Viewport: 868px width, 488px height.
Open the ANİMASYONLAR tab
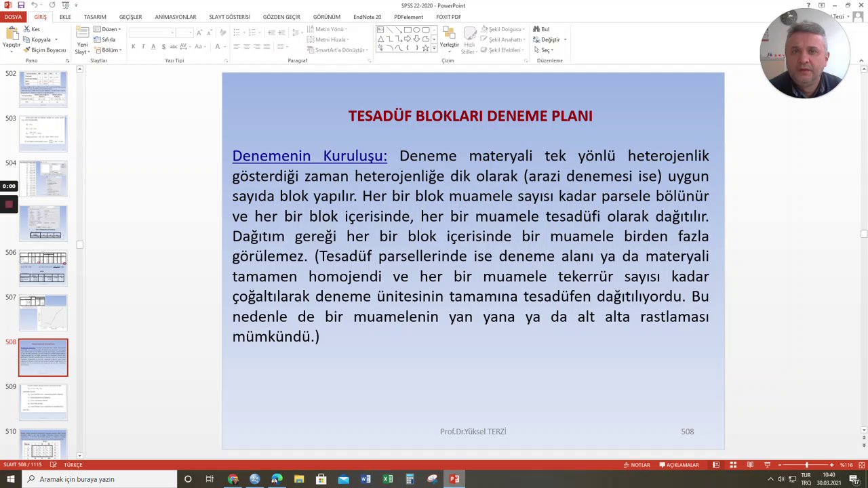tap(176, 17)
